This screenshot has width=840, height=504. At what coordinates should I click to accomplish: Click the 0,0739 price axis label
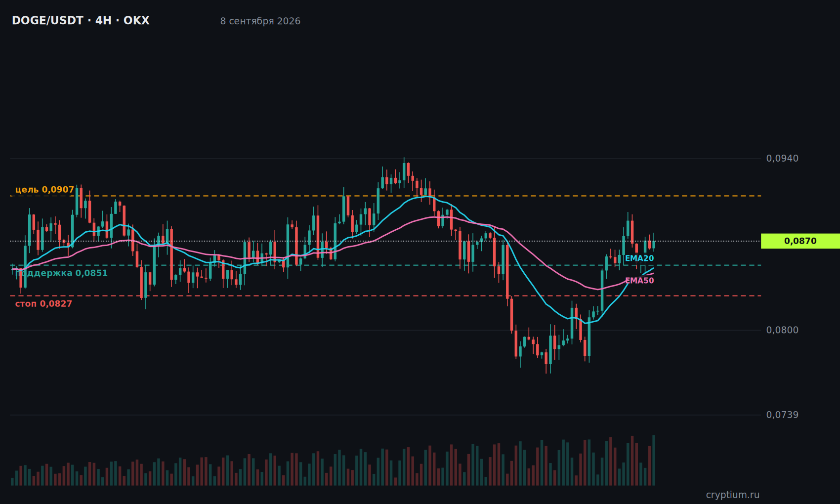[x=782, y=415]
